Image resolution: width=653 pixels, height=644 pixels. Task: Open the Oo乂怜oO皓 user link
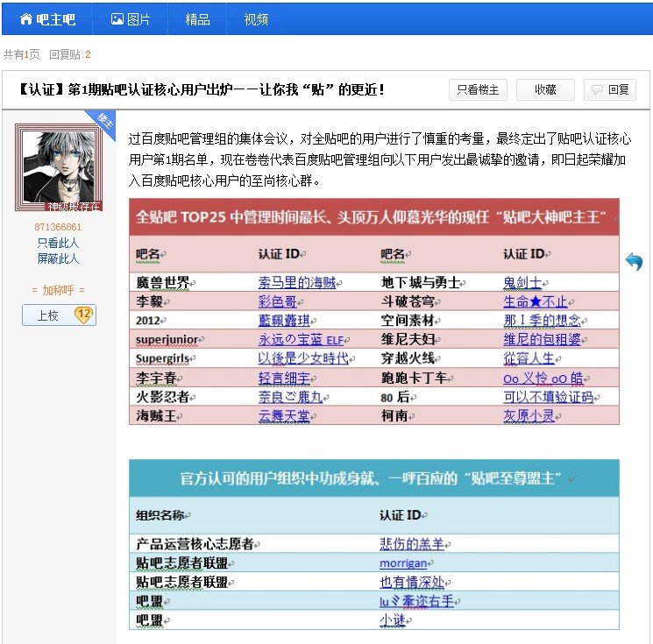pos(543,378)
